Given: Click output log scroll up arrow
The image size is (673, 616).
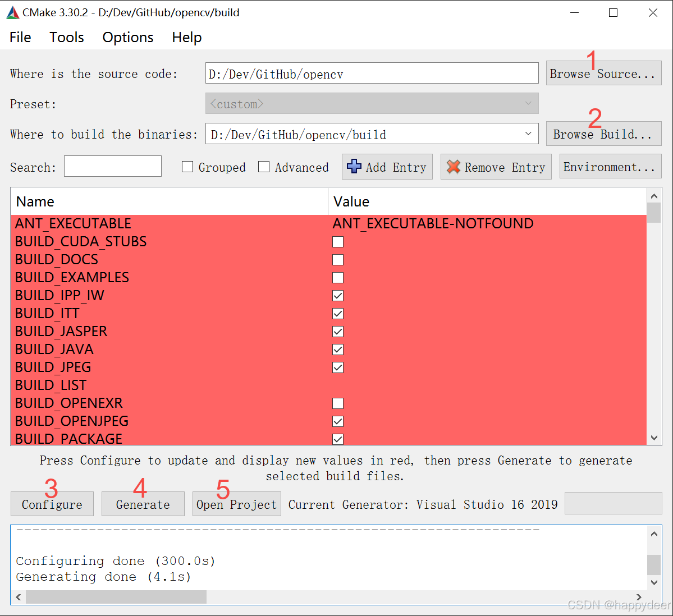Looking at the screenshot, I should [x=654, y=534].
